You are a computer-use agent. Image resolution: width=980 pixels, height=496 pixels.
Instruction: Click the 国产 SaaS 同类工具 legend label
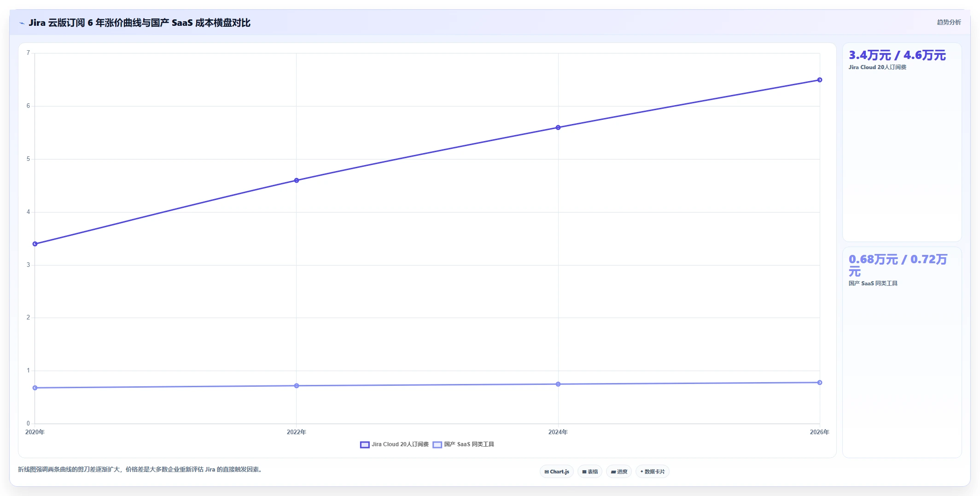pyautogui.click(x=469, y=444)
